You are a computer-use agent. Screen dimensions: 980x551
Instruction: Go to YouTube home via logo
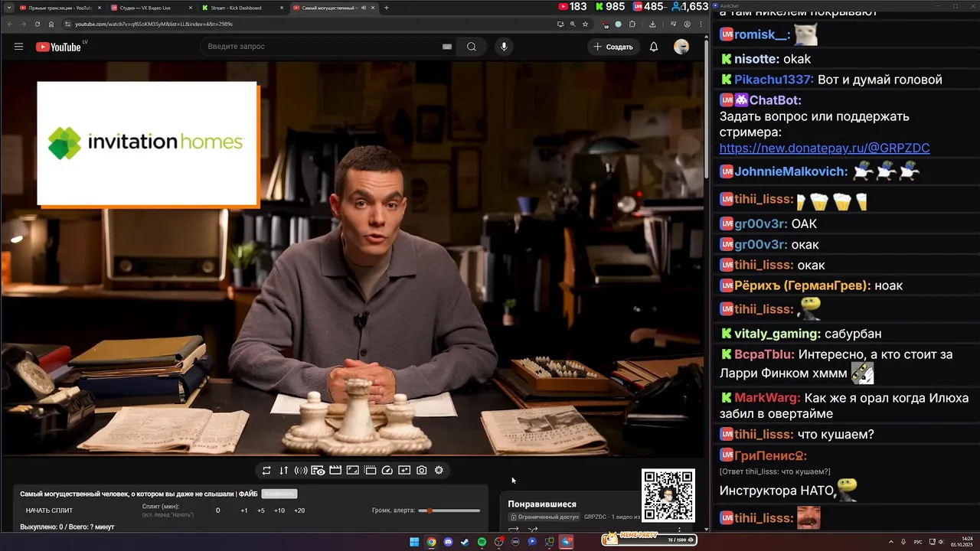[x=58, y=47]
